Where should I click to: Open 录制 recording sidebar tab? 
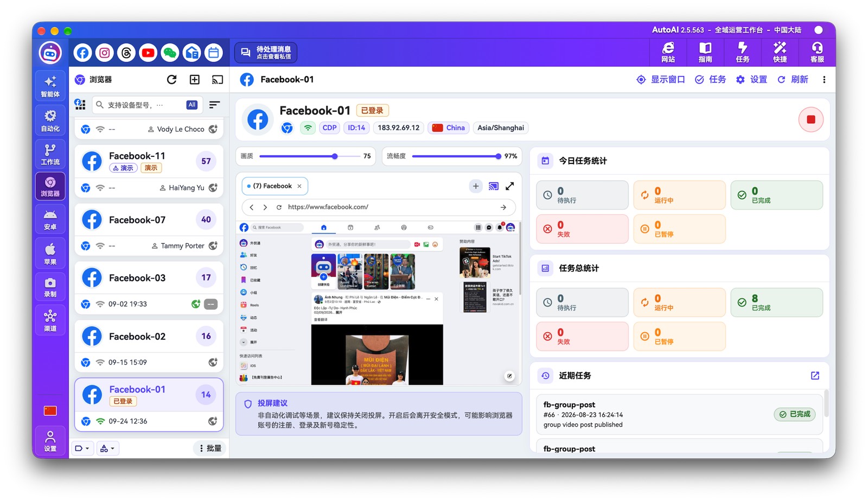pos(50,287)
